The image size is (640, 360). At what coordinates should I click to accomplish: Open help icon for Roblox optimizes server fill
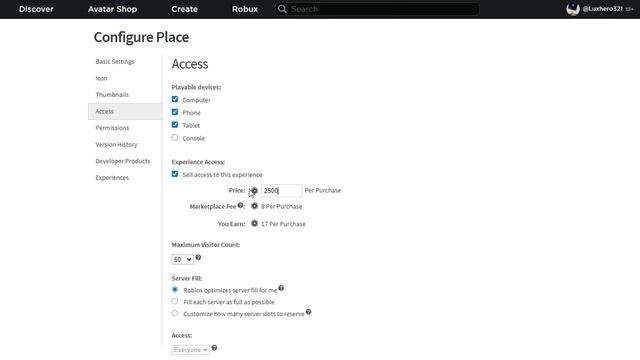(x=281, y=288)
